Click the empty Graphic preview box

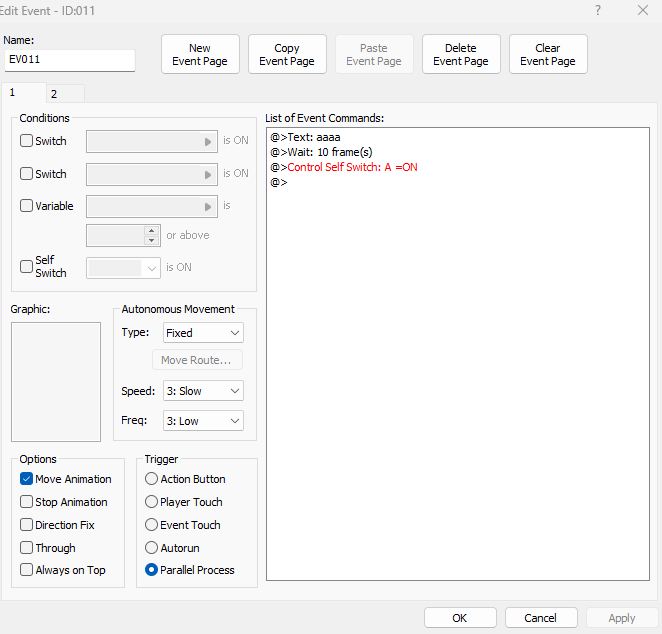56,382
